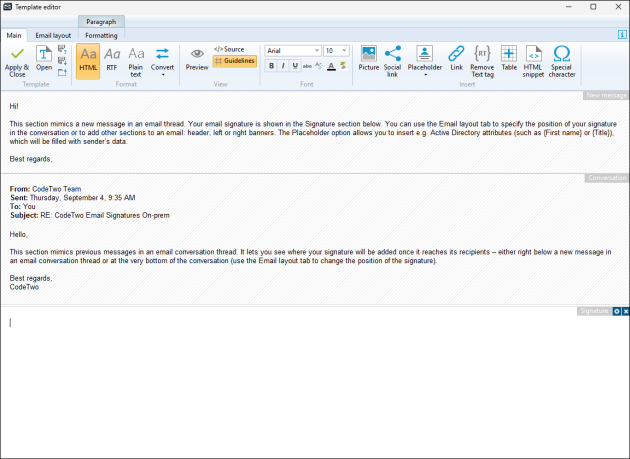The image size is (630, 459).
Task: Switch to Source view
Action: pyautogui.click(x=229, y=49)
